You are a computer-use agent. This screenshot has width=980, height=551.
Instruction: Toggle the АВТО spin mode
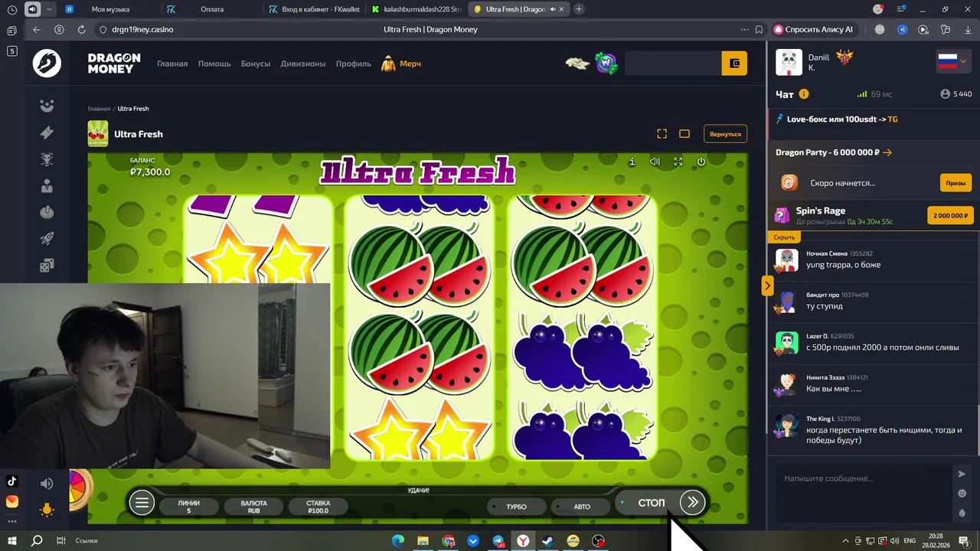pos(582,507)
